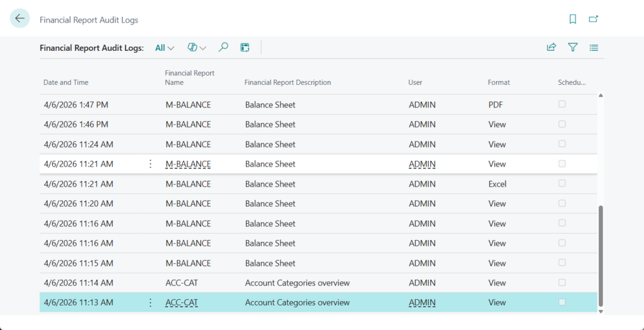This screenshot has height=330, width=644.
Task: Open row options for 11:13 AM entry
Action: [150, 303]
